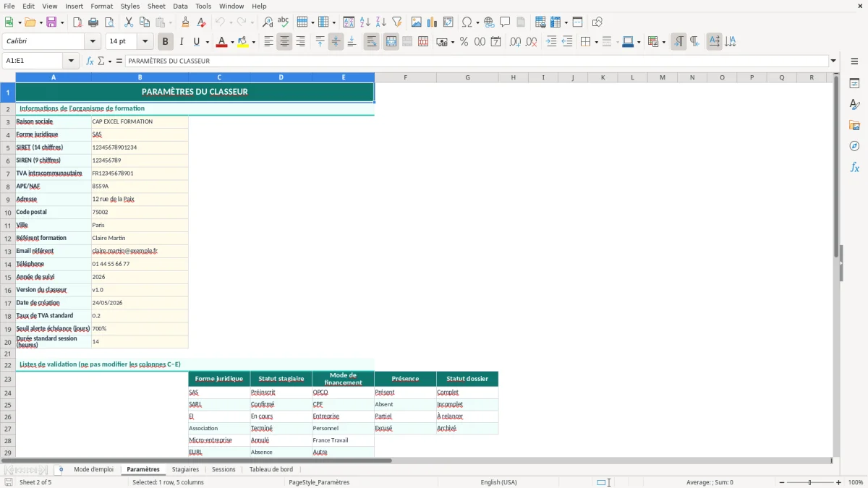Click the Copy icon
Image resolution: width=868 pixels, height=488 pixels.
click(x=144, y=22)
